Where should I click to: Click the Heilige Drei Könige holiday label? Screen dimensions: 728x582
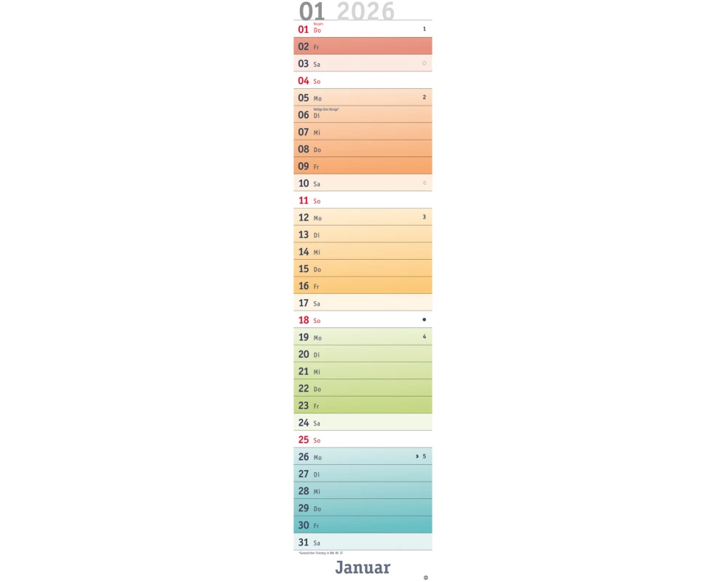326,109
